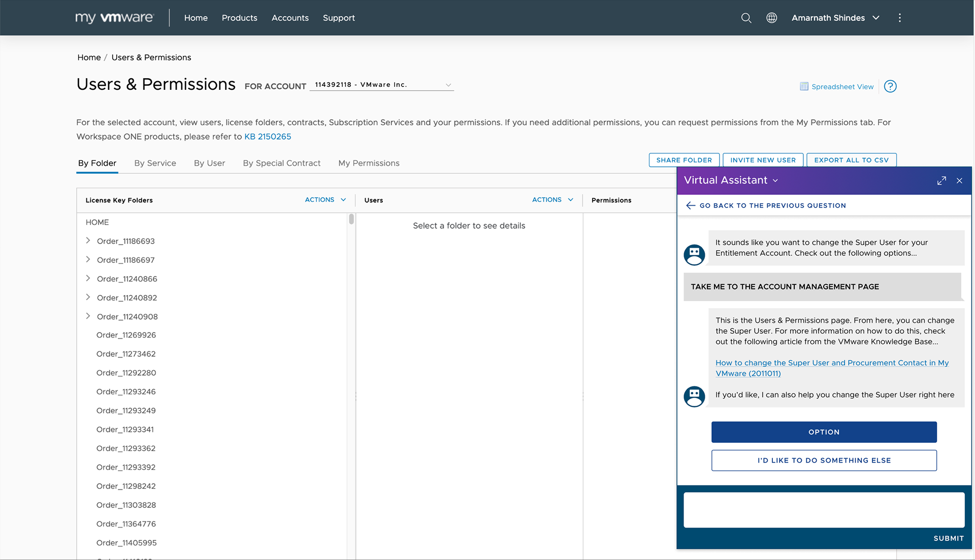This screenshot has height=560, width=975.
Task: Open the Users ACTIONS dropdown
Action: [x=552, y=200]
